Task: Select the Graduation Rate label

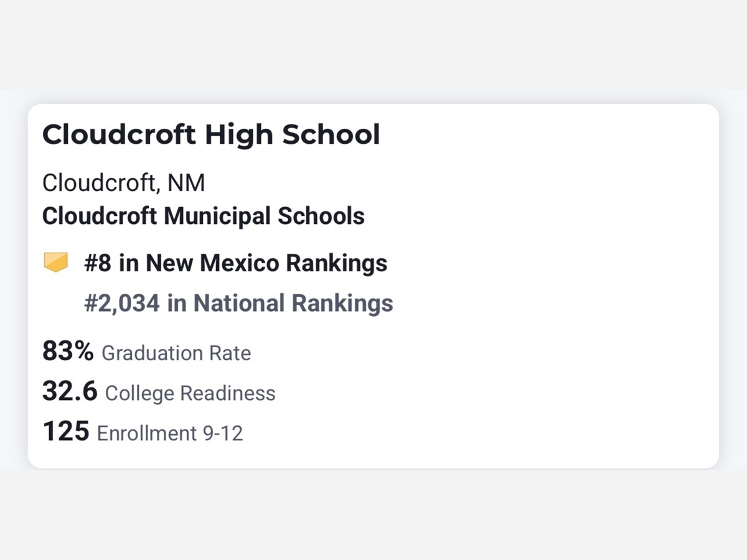Action: pyautogui.click(x=176, y=353)
